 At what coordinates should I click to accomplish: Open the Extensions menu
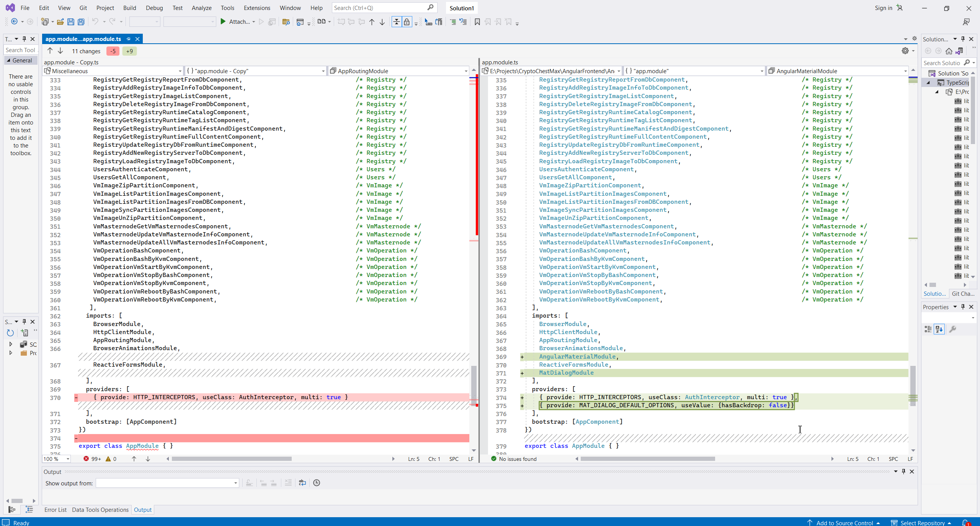pos(257,8)
